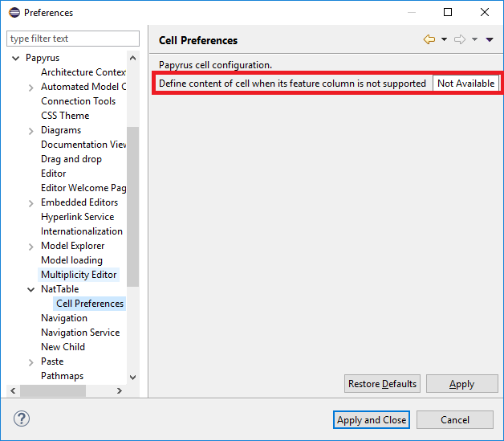Viewport: 504px width, 441px height.
Task: Click the help question mark icon
Action: coord(22,419)
